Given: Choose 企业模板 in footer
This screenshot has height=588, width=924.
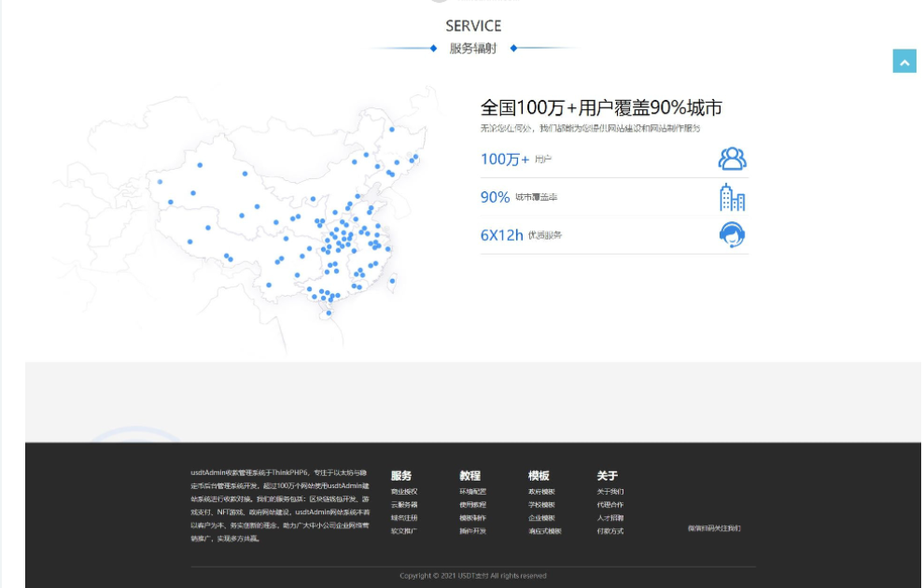Looking at the screenshot, I should click(x=541, y=518).
